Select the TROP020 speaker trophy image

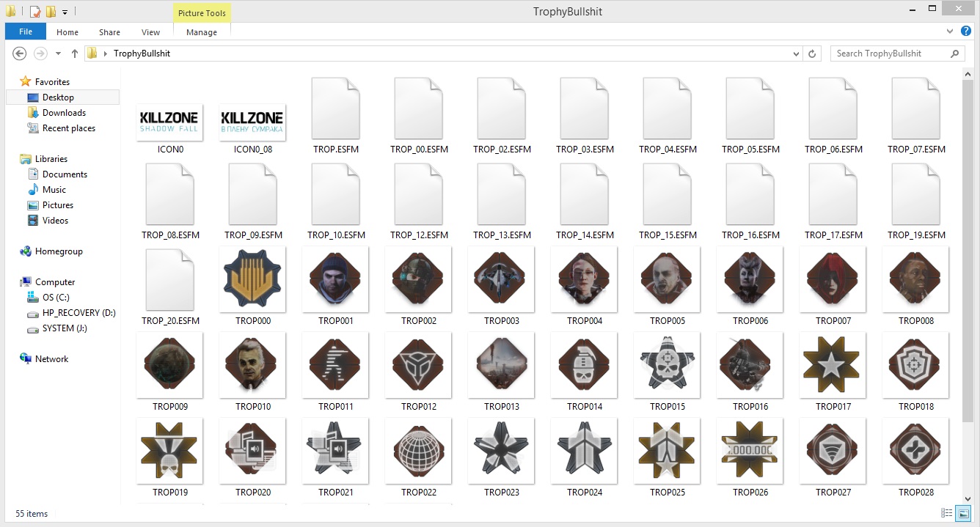coord(253,451)
